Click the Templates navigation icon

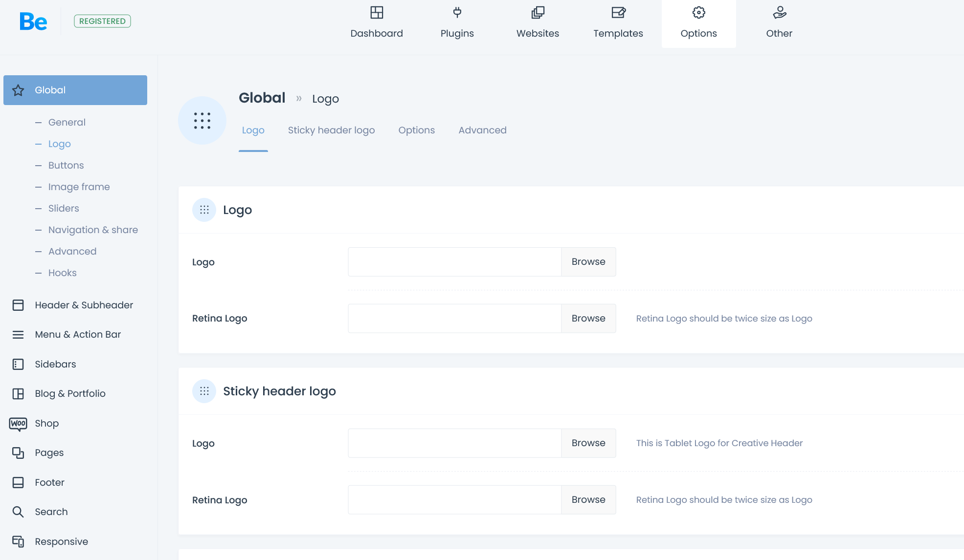coord(618,13)
